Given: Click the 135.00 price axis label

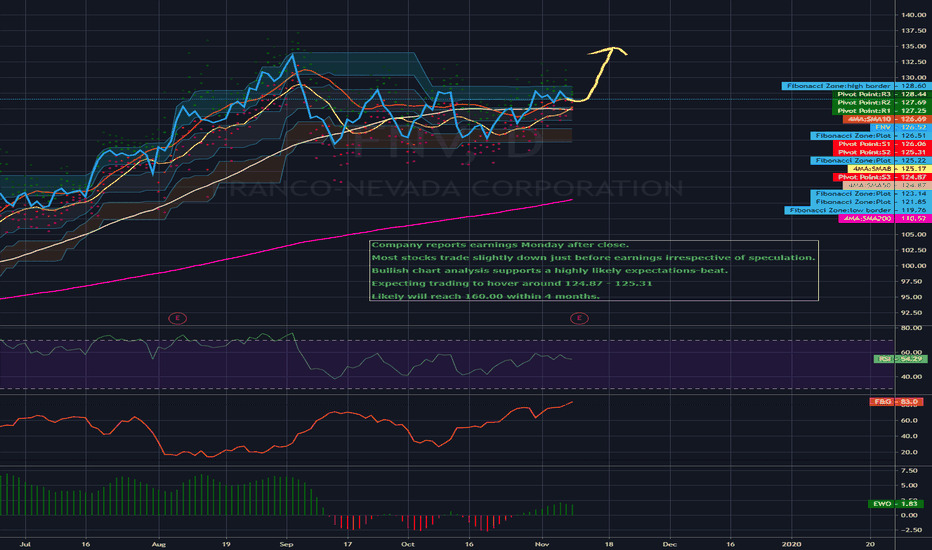Looking at the screenshot, I should (913, 46).
